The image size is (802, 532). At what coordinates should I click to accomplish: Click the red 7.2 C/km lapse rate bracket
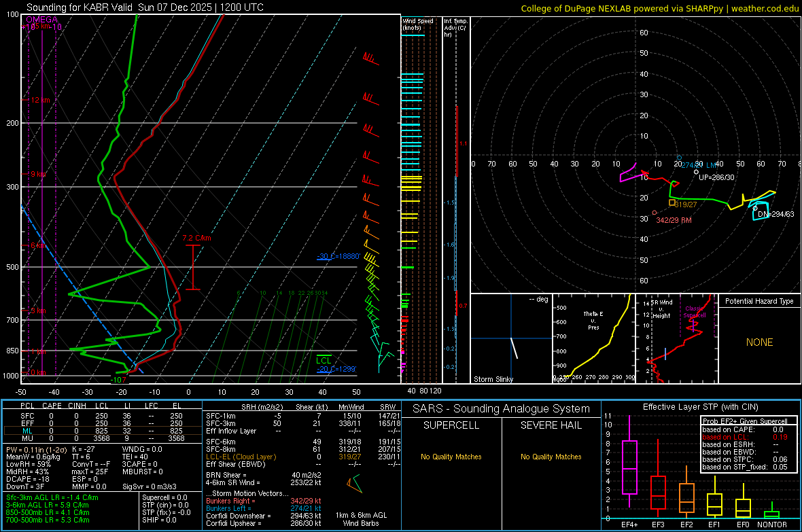point(193,268)
